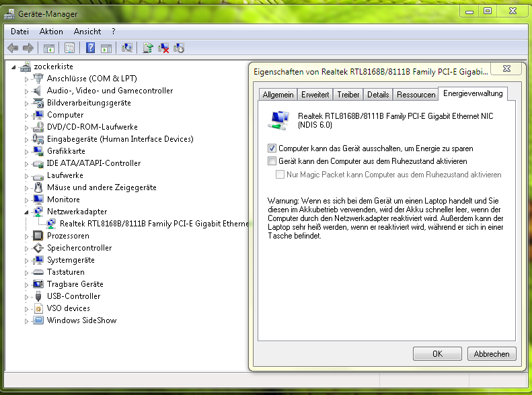The image size is (532, 395).
Task: Click the Forward arrow in toolbar
Action: pyautogui.click(x=28, y=48)
